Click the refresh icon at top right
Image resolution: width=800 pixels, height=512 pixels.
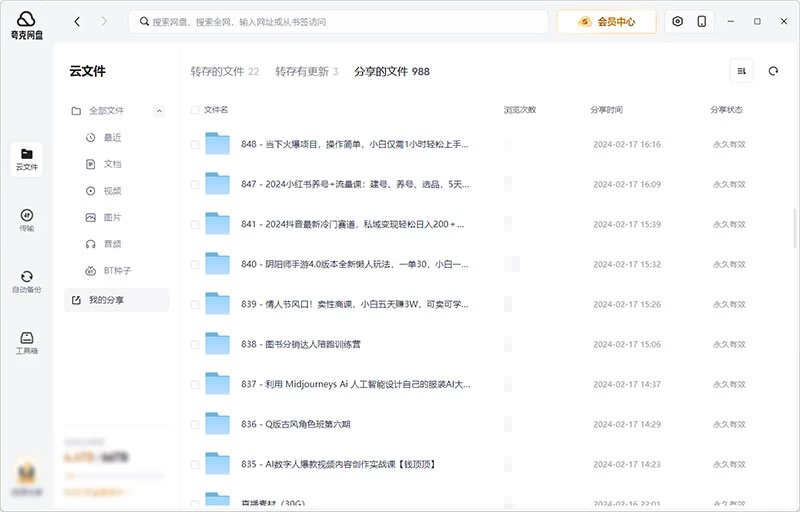coord(772,71)
